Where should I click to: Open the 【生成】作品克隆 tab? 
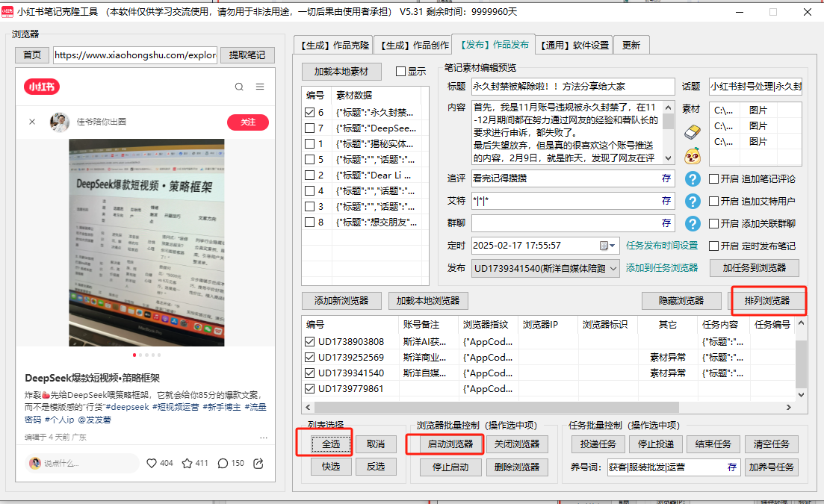tap(334, 45)
